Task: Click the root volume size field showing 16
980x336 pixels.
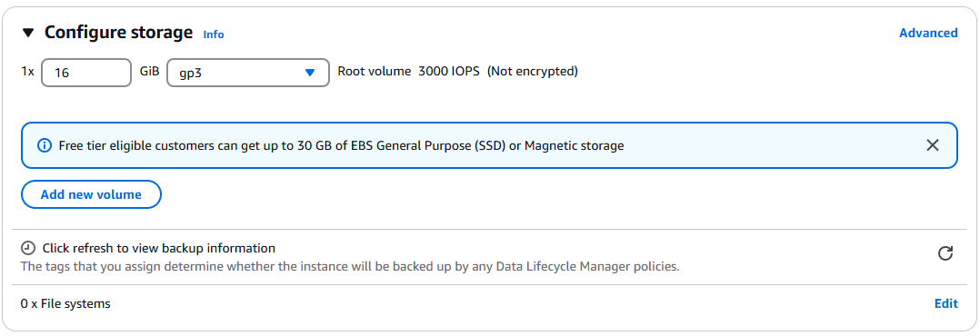Action: point(86,73)
